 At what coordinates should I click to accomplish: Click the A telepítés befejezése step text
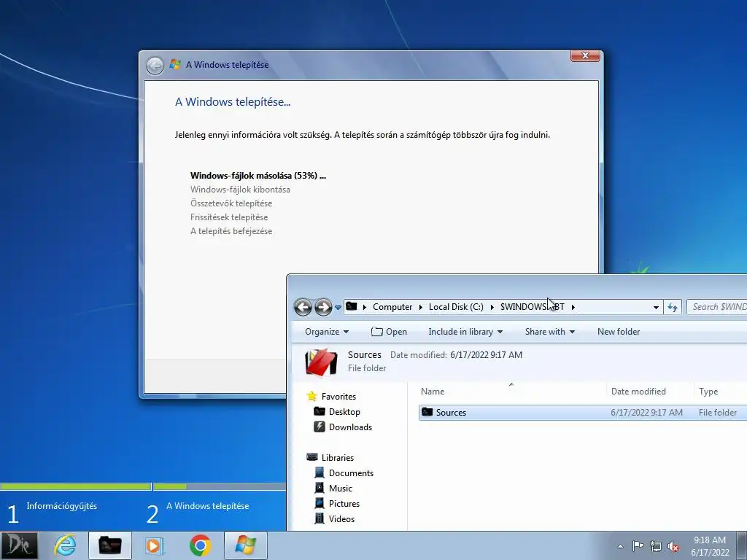click(231, 231)
